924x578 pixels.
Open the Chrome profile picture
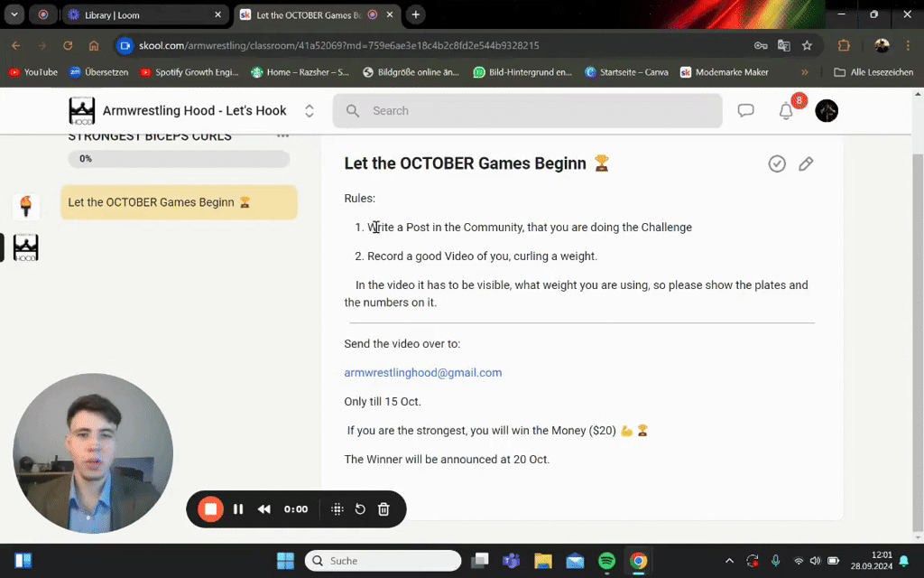coord(882,45)
